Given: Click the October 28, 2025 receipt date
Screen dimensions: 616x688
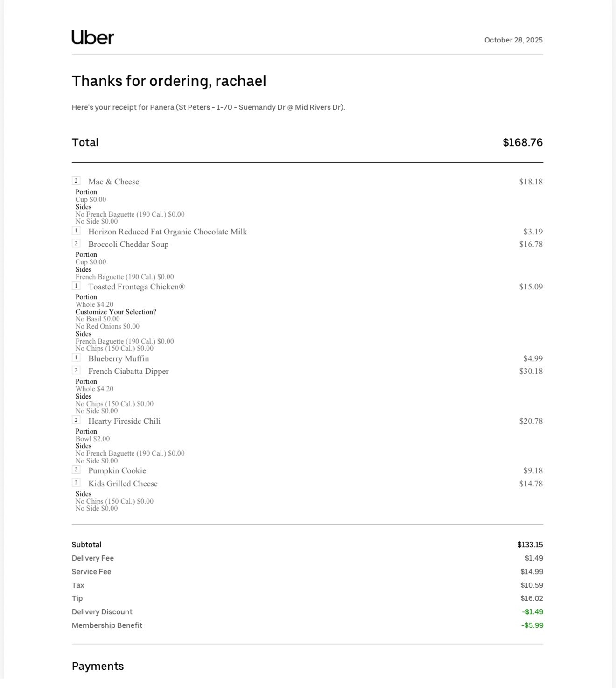Looking at the screenshot, I should pos(513,40).
